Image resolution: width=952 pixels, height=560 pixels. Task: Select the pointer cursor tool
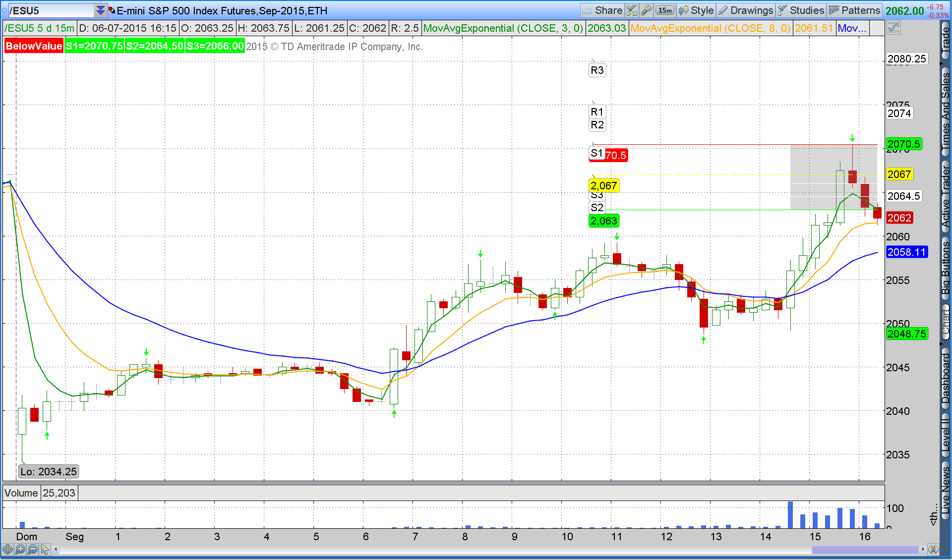(x=45, y=549)
